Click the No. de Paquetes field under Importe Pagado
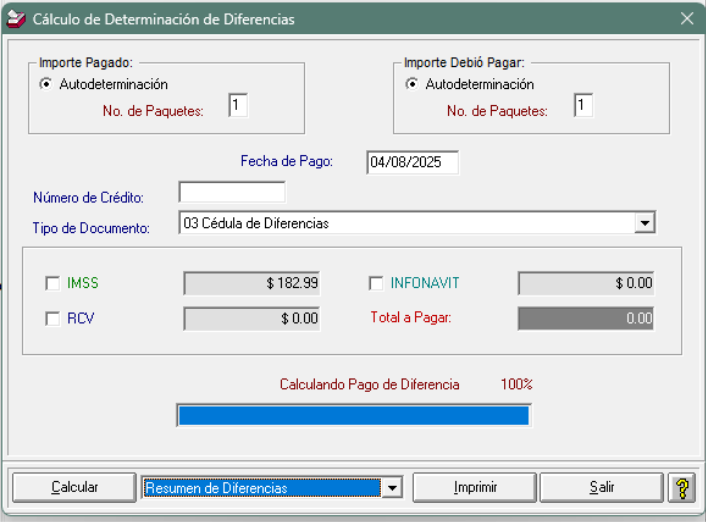 tap(238, 105)
